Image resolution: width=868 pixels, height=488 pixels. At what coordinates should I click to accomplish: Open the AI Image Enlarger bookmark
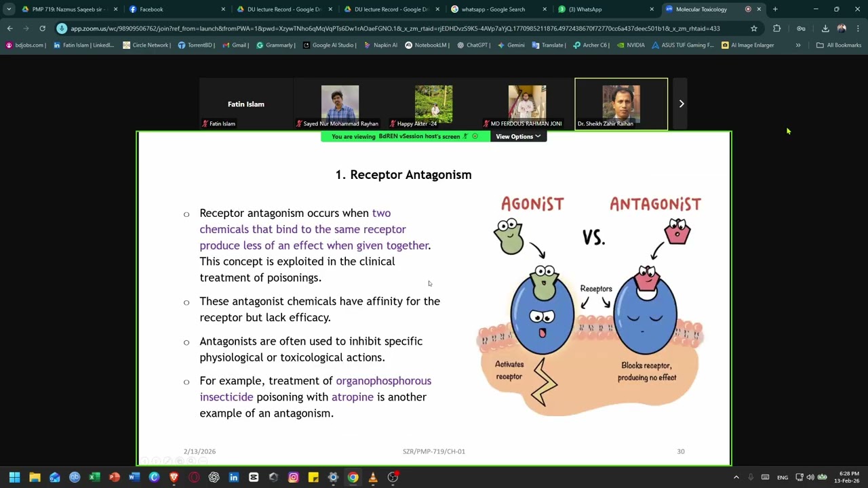tap(748, 45)
